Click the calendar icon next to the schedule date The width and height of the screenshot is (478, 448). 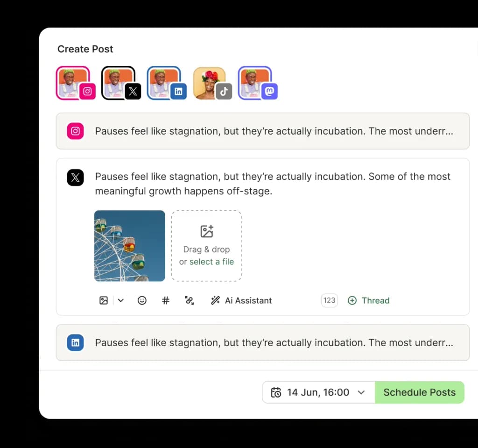[276, 392]
